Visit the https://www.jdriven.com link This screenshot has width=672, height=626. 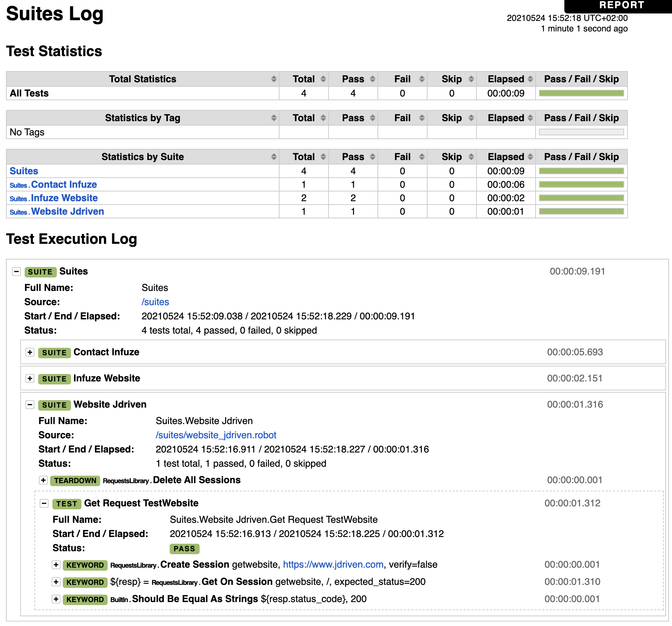[x=333, y=564]
